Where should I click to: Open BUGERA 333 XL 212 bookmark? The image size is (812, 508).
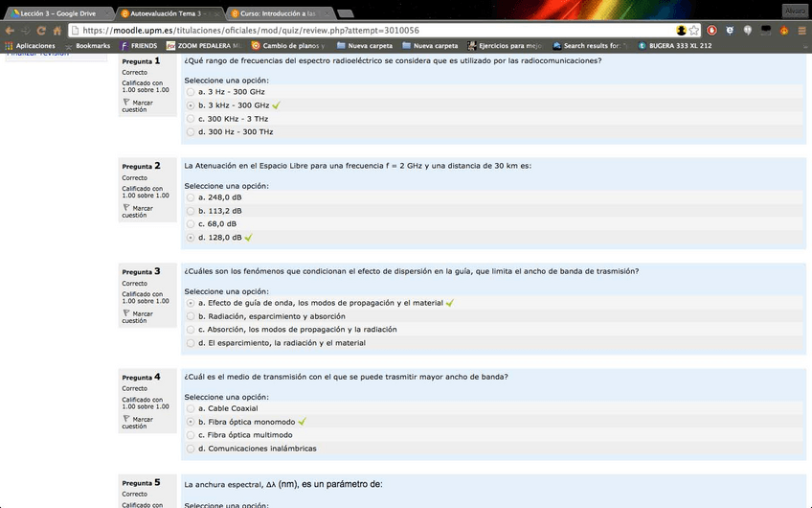(675, 46)
